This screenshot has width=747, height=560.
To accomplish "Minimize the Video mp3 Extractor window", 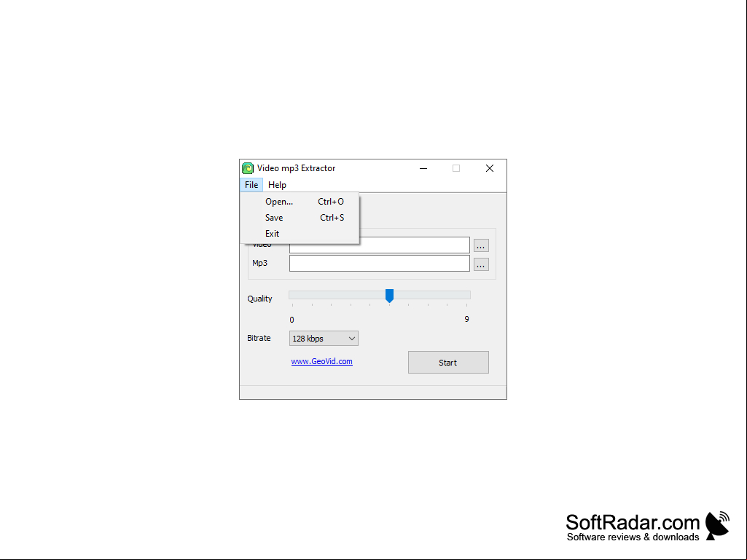I will (x=423, y=168).
